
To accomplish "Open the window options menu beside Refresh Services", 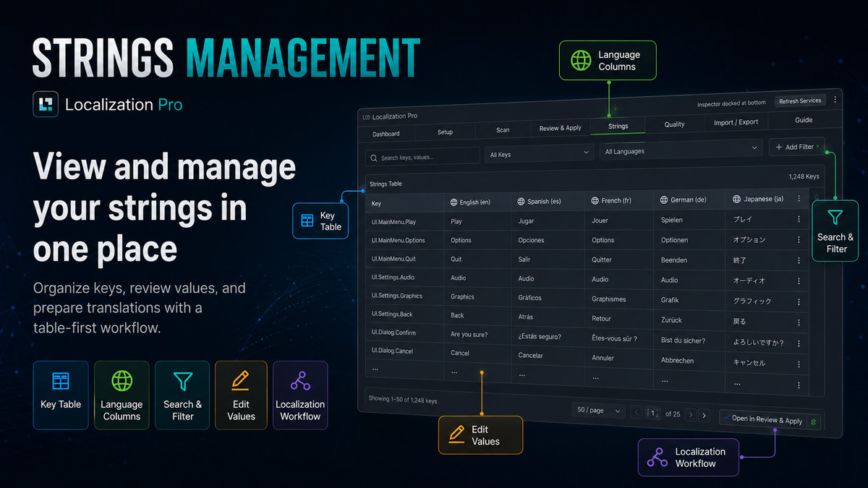I will click(x=835, y=100).
